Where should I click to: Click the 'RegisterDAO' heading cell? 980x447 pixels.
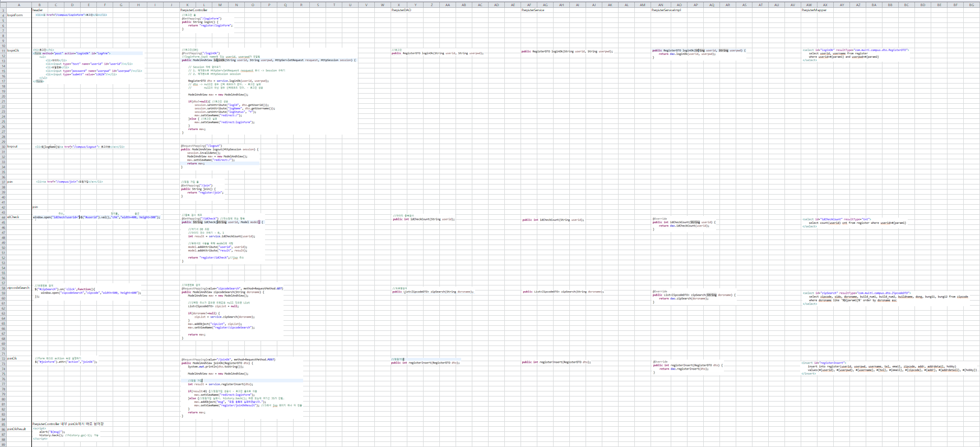401,10
